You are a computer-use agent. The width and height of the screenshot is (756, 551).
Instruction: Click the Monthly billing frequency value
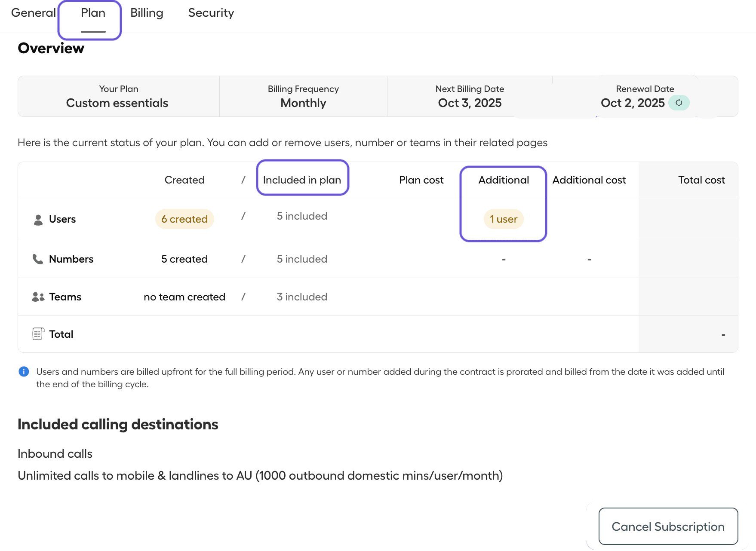pyautogui.click(x=303, y=103)
